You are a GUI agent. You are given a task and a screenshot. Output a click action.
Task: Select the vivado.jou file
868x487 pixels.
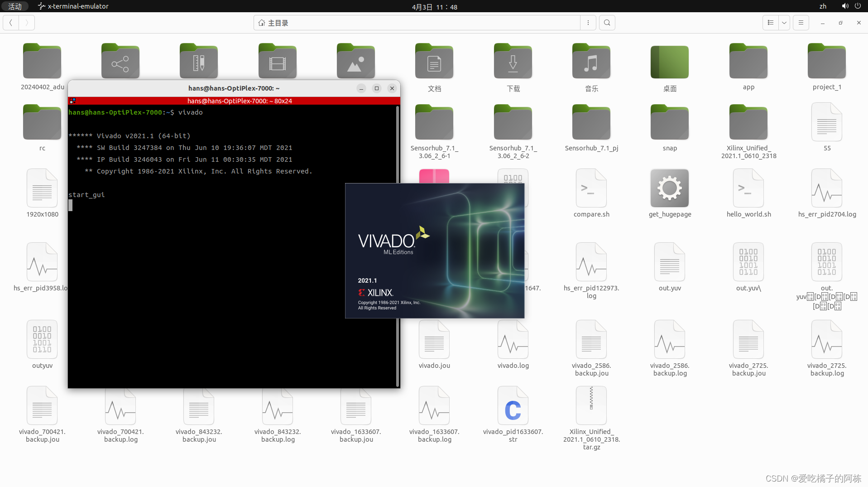434,339
